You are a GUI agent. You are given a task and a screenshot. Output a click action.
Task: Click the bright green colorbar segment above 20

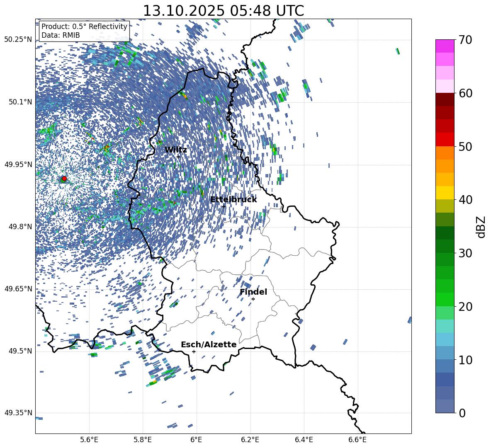click(445, 299)
